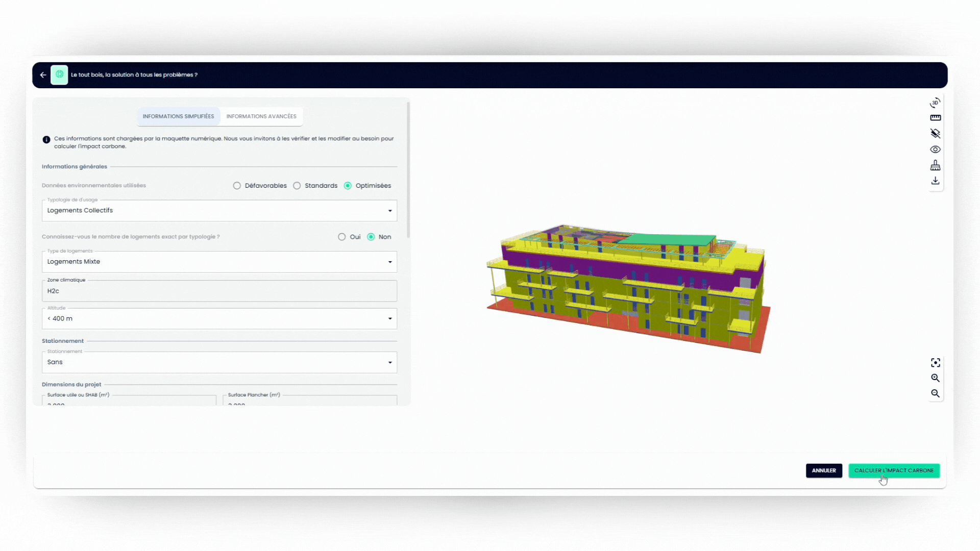
Task: Toggle the eye visibility icon
Action: pyautogui.click(x=935, y=149)
